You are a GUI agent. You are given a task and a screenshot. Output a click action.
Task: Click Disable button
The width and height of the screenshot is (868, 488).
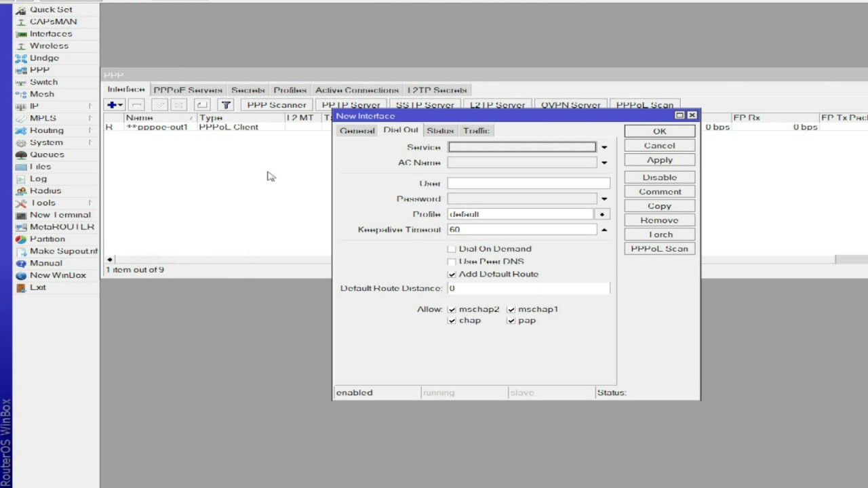(x=660, y=178)
